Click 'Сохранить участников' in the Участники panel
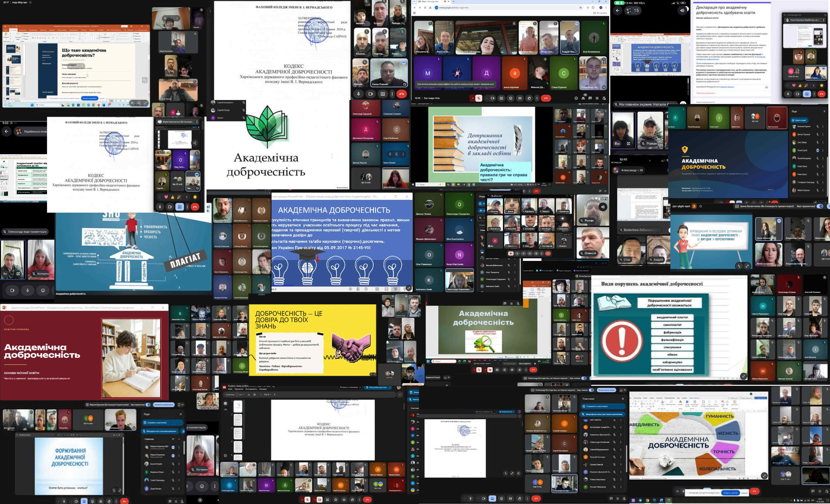Viewport: 830px width, 504px height. coord(603,407)
